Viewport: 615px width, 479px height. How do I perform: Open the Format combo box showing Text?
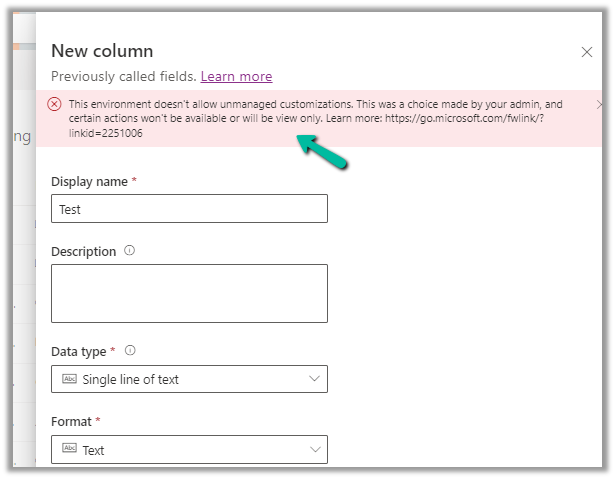click(189, 450)
